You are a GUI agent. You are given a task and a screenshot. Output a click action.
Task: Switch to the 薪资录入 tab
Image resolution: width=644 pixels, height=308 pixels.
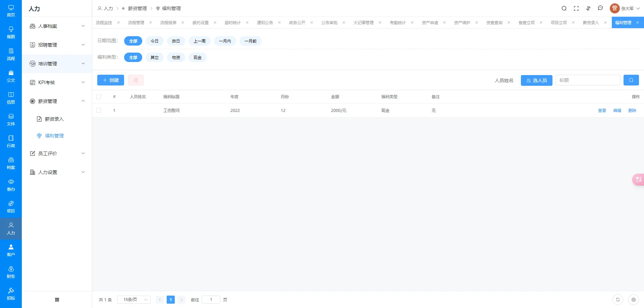point(591,23)
